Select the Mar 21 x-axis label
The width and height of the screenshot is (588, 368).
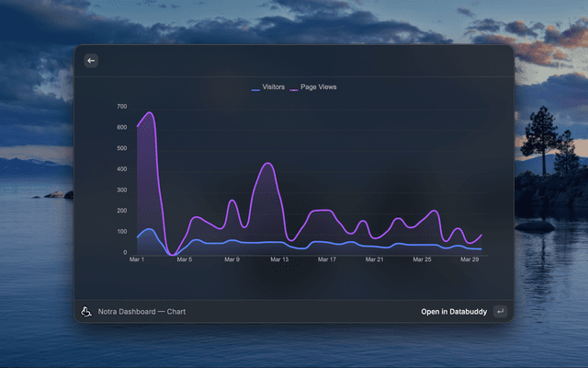(375, 260)
